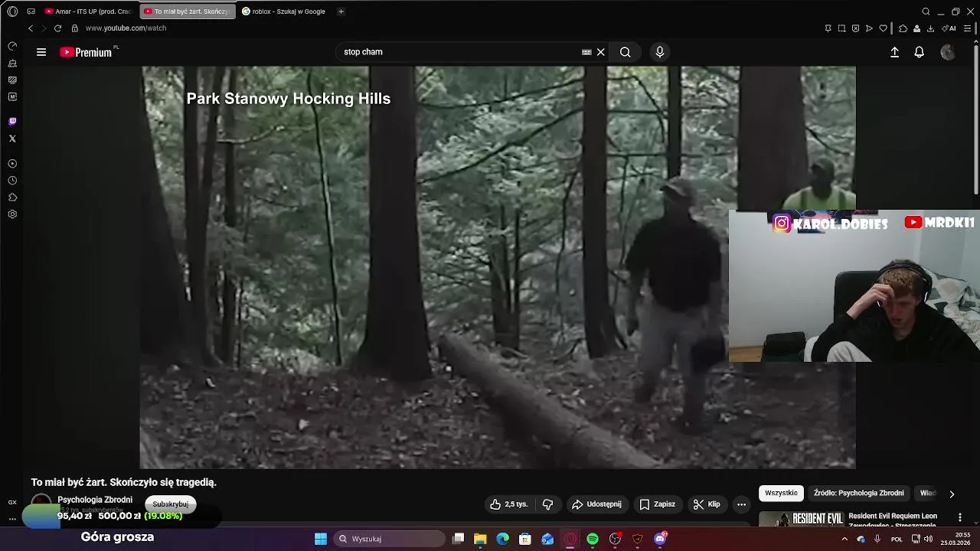Switch to the Amar - ITS UP tab
This screenshot has width=980, height=551.
coord(89,11)
